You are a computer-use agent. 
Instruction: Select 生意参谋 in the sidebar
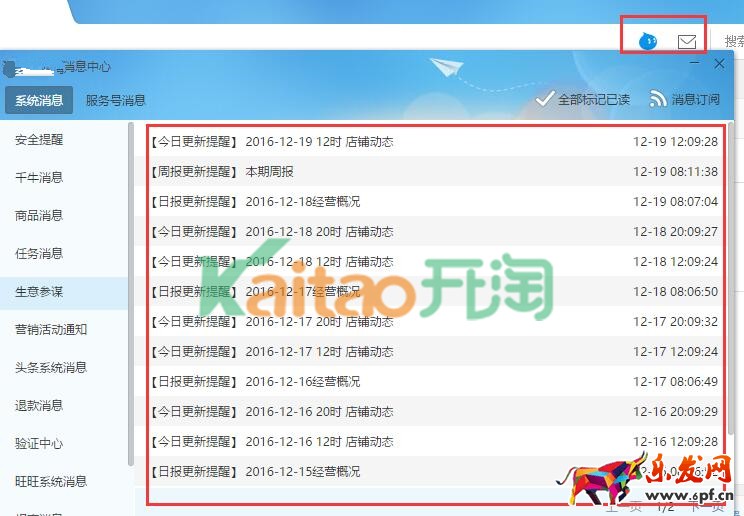click(39, 292)
